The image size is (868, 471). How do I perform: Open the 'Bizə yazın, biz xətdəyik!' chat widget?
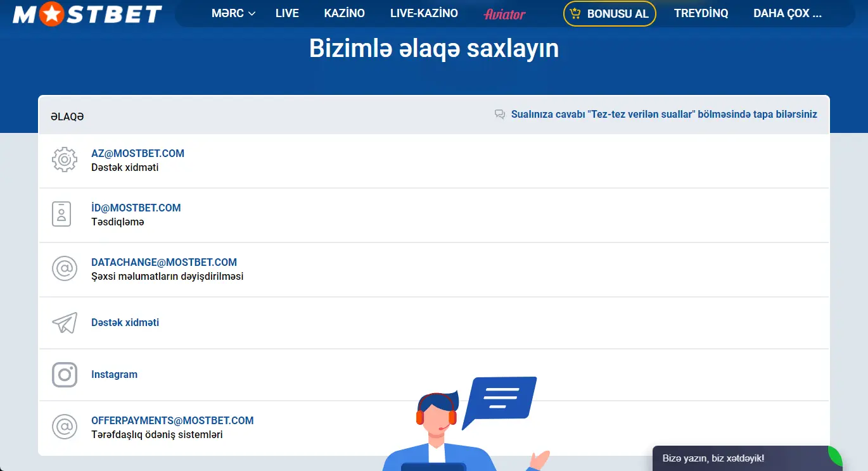748,458
